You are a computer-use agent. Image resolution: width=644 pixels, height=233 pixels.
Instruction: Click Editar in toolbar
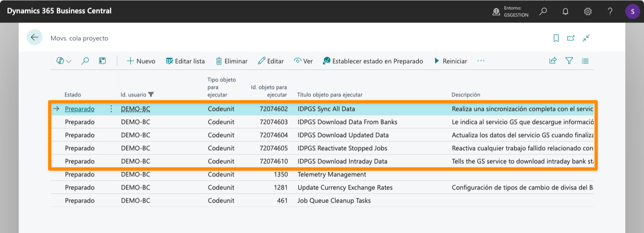pyautogui.click(x=271, y=61)
